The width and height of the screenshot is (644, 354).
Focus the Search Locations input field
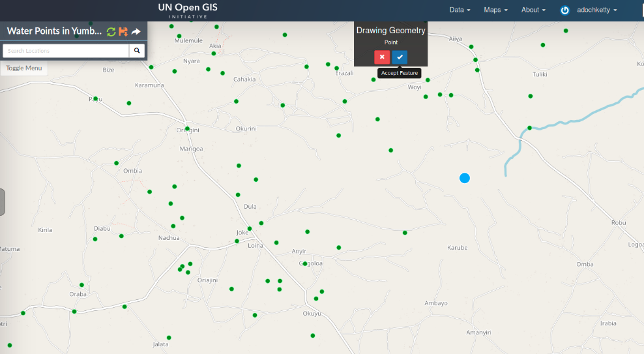point(66,50)
